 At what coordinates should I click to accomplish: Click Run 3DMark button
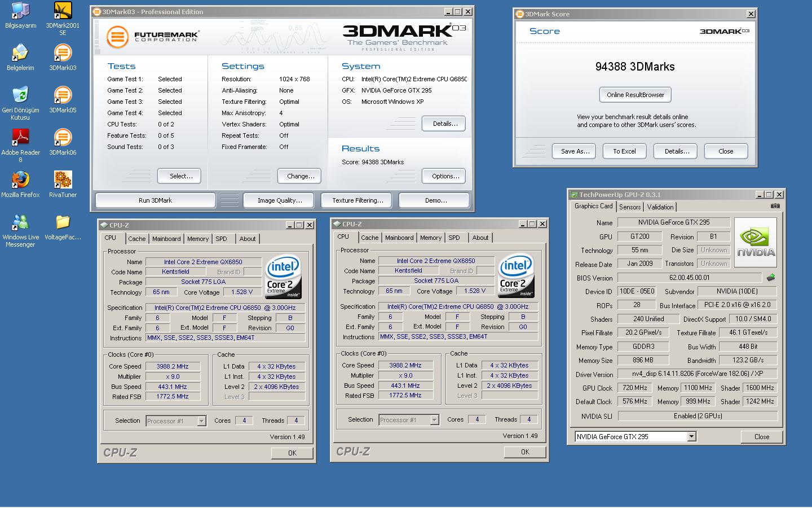tap(155, 200)
